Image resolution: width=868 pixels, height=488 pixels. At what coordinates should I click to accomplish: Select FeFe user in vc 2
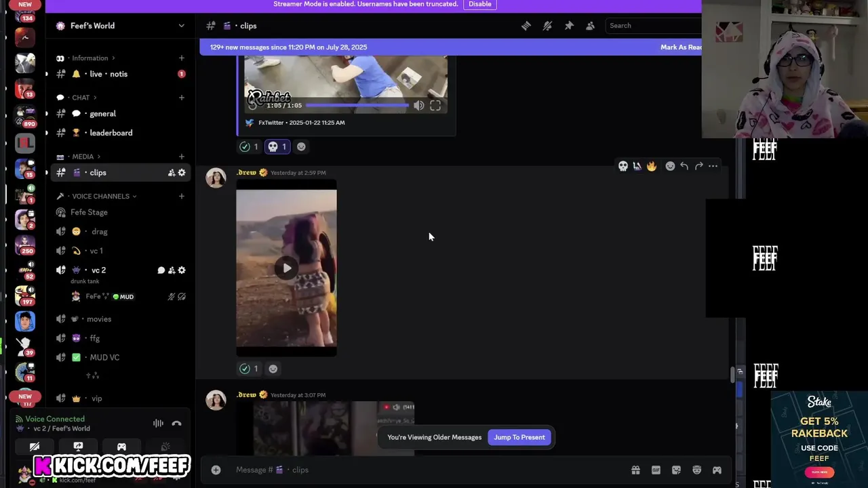tap(127, 296)
